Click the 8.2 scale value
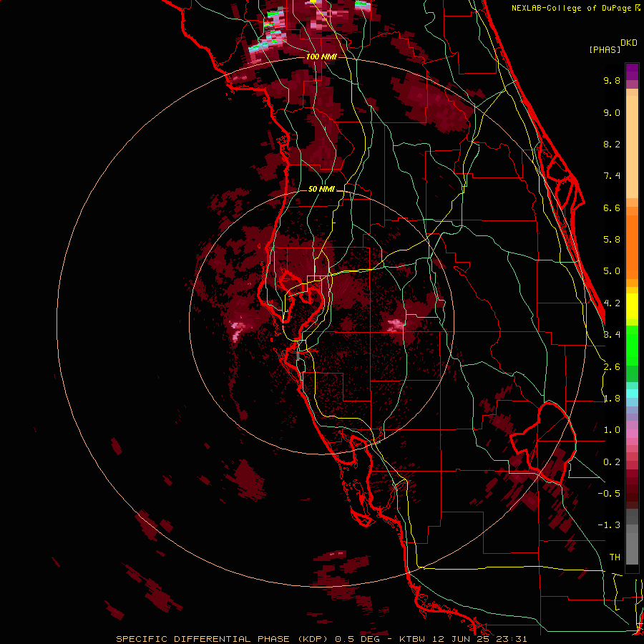The image size is (644, 644). [612, 144]
